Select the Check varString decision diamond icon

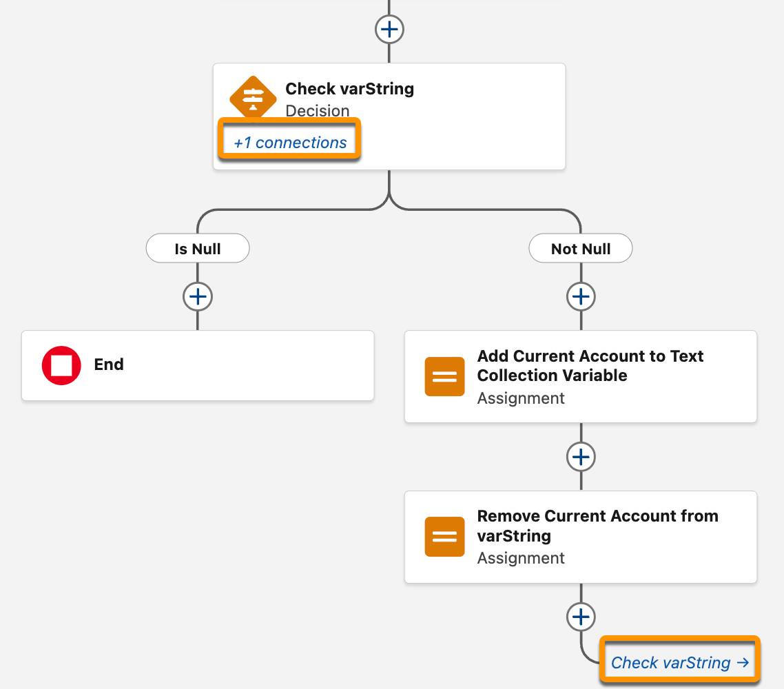253,98
